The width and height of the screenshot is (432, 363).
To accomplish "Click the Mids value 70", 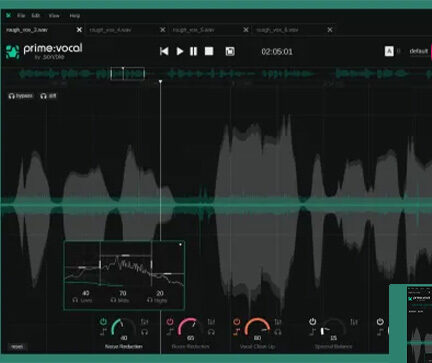I will tap(123, 293).
